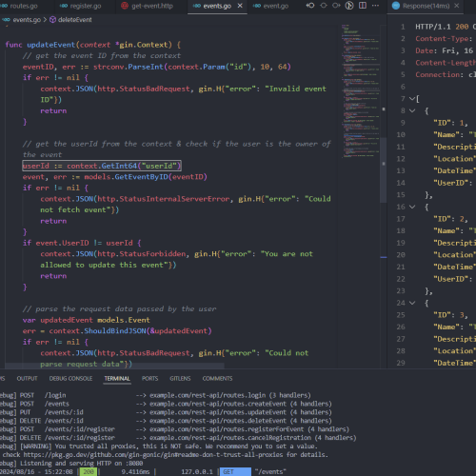Click the code minimap overview
This screenshot has height=476, width=476.
361,90
